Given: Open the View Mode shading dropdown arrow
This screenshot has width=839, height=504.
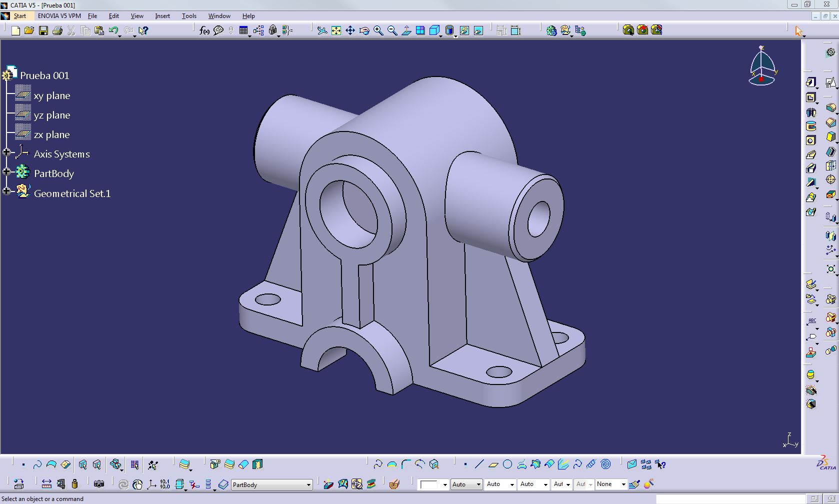Looking at the screenshot, I should point(455,36).
